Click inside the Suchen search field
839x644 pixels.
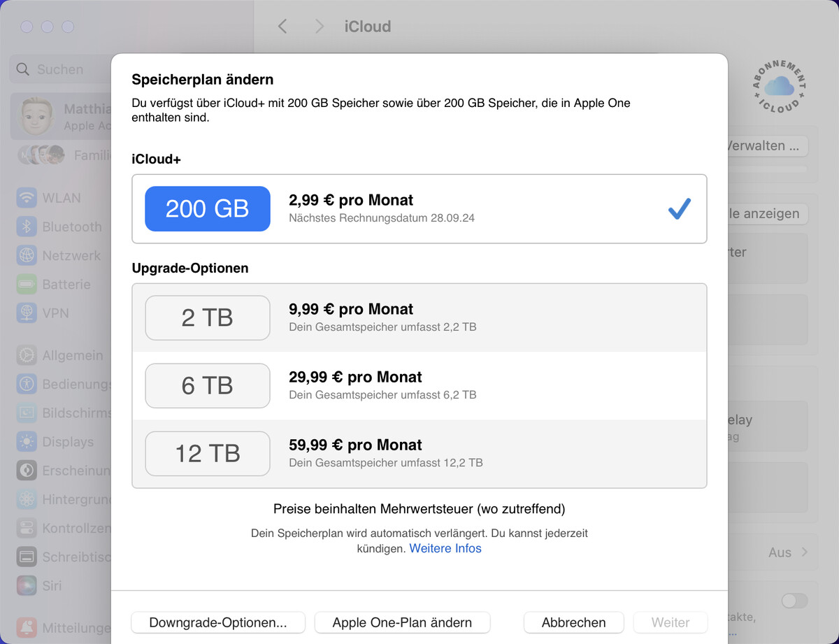click(x=63, y=69)
